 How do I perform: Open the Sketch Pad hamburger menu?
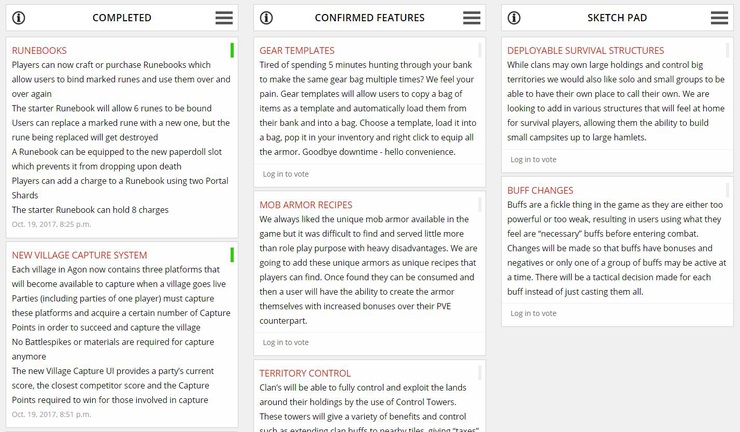tap(719, 18)
